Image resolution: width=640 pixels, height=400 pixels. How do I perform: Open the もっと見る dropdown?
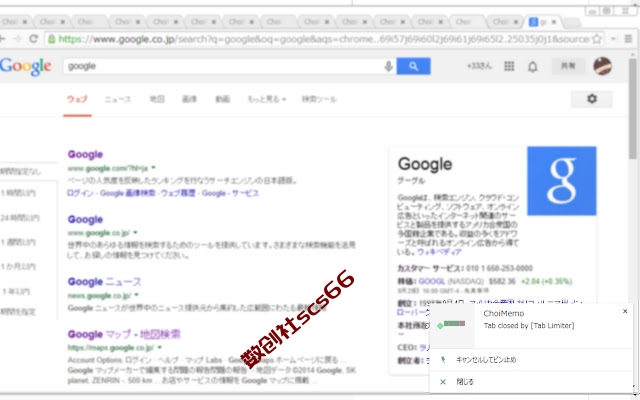[x=266, y=99]
